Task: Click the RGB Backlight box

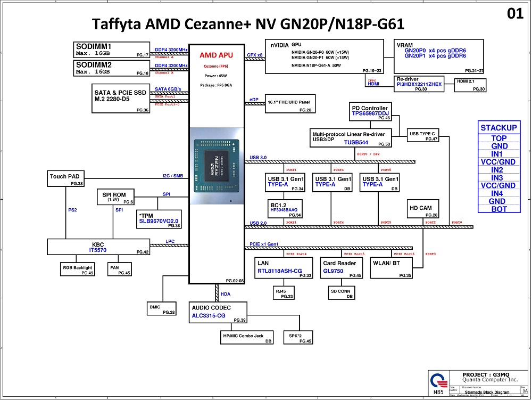Action: (77, 270)
